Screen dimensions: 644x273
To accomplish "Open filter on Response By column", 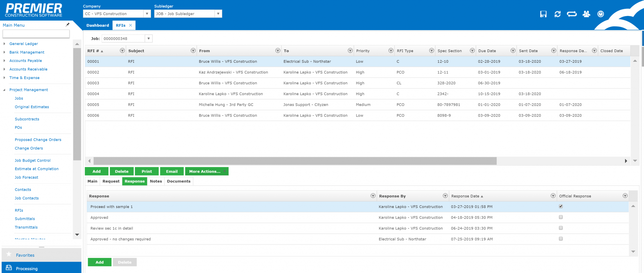I will (x=445, y=196).
